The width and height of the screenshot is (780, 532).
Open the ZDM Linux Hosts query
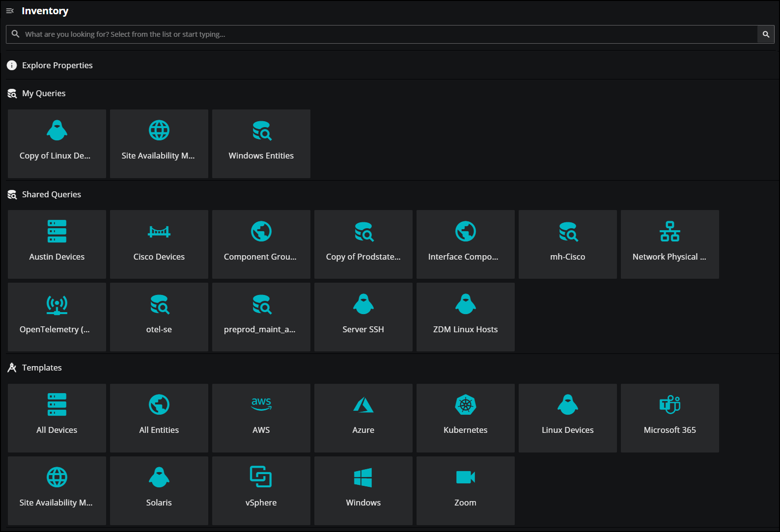tap(466, 317)
